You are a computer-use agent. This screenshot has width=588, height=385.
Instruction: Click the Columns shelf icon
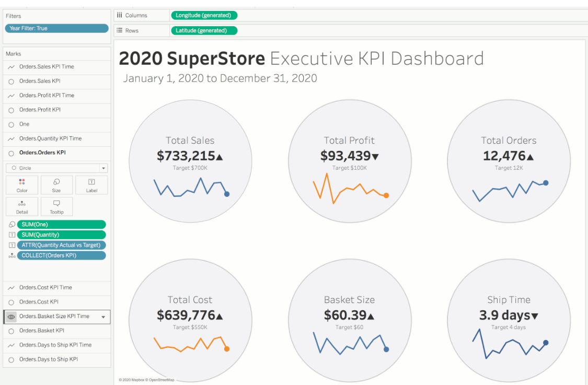(x=119, y=15)
